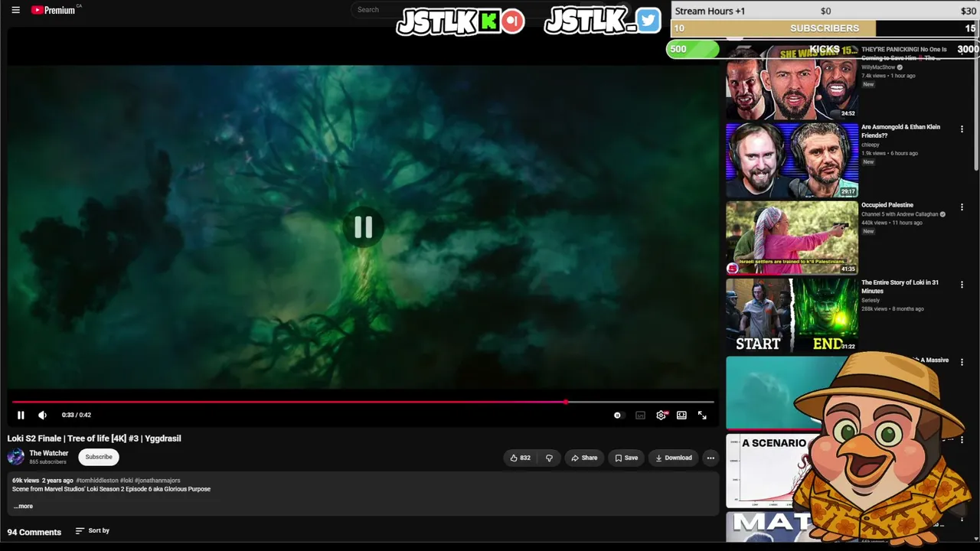Open options menu for Entire Story of Loki
This screenshot has height=551, width=980.
[962, 285]
